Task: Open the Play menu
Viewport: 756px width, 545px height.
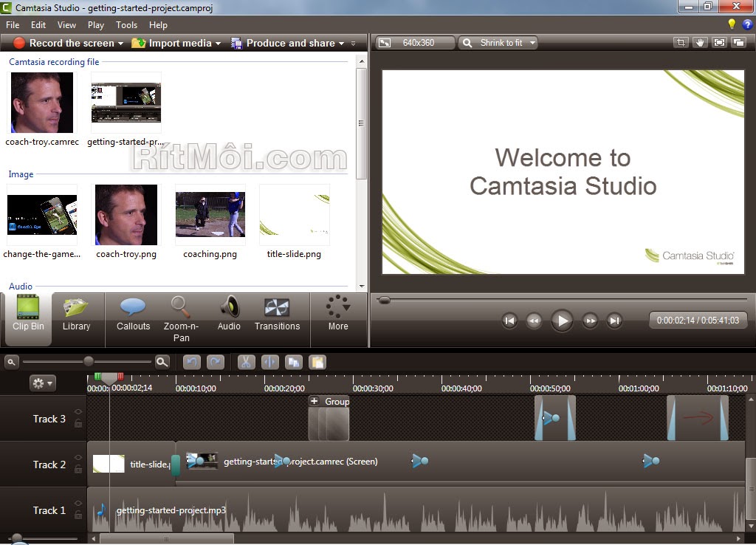Action: pyautogui.click(x=95, y=25)
